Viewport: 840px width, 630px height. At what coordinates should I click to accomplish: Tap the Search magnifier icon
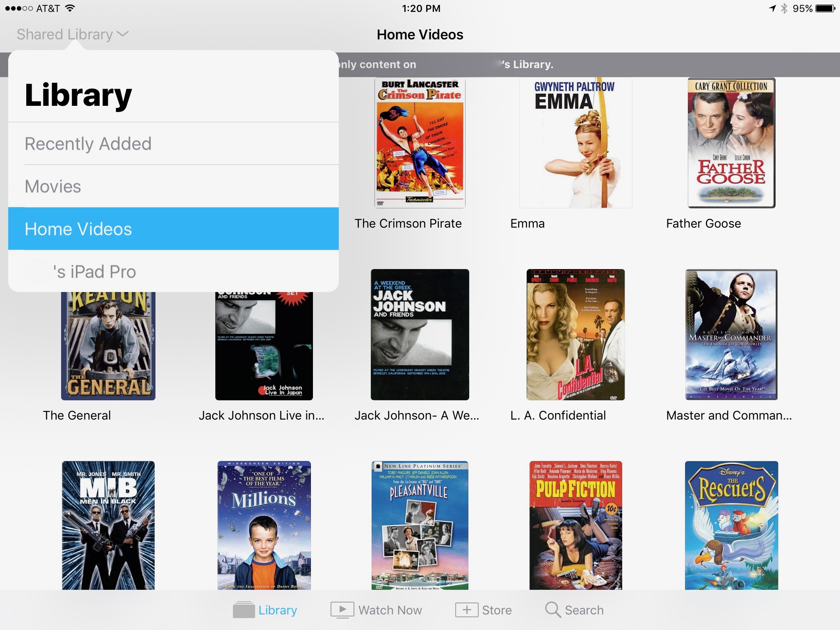coord(552,609)
